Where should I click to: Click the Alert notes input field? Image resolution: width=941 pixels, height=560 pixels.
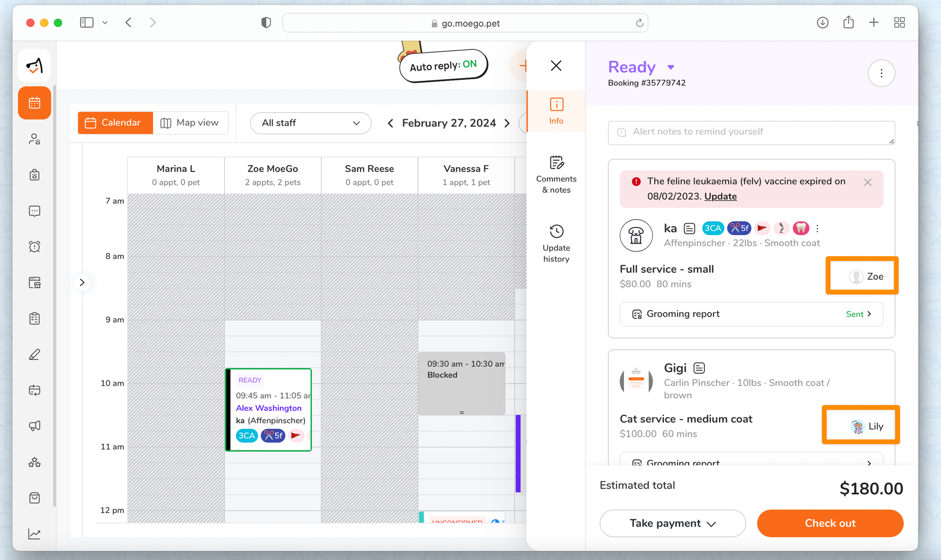tap(751, 132)
